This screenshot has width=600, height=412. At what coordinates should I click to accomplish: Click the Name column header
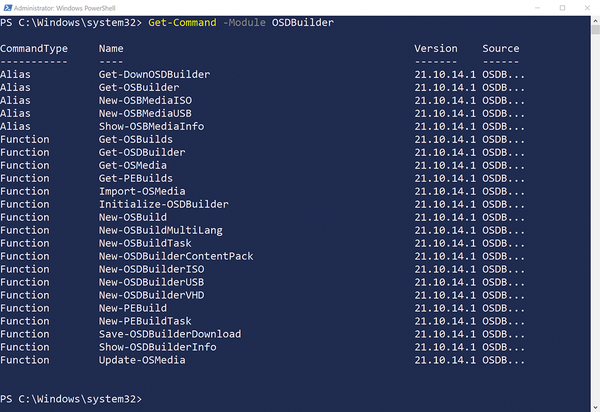pos(111,49)
